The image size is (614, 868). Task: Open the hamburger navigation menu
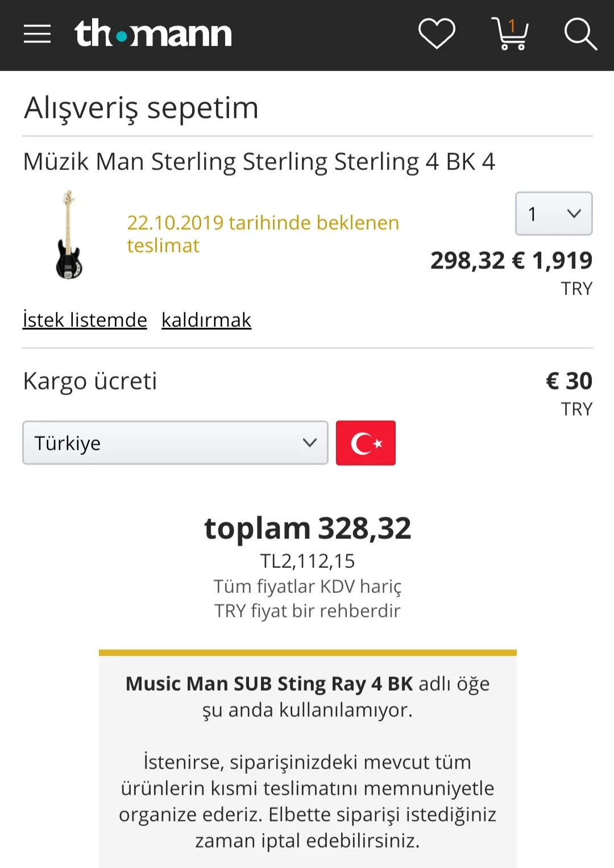(37, 34)
